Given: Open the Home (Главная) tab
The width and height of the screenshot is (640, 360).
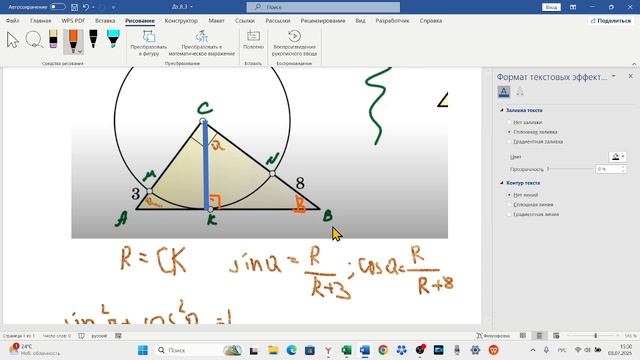Looking at the screenshot, I should coord(40,20).
